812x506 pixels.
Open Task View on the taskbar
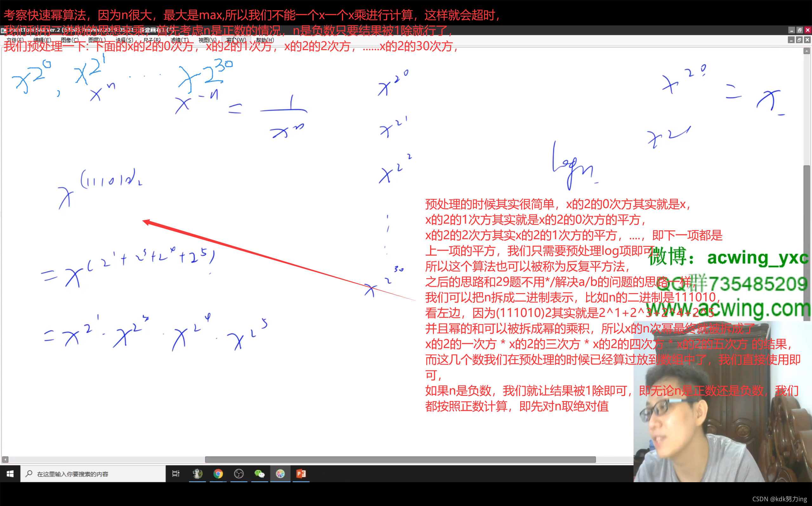coord(176,474)
